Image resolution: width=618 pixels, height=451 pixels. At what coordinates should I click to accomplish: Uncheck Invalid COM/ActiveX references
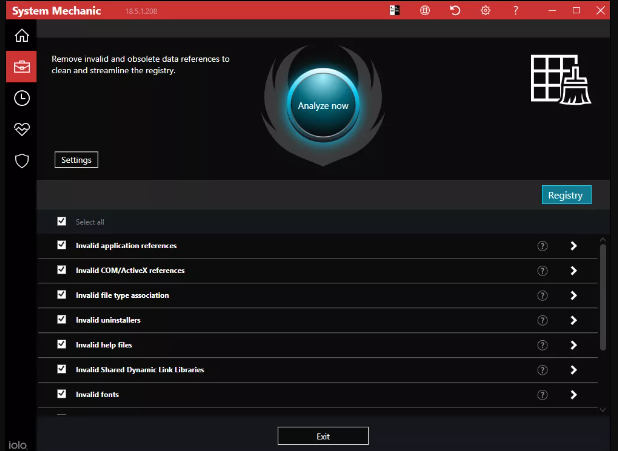coord(61,270)
